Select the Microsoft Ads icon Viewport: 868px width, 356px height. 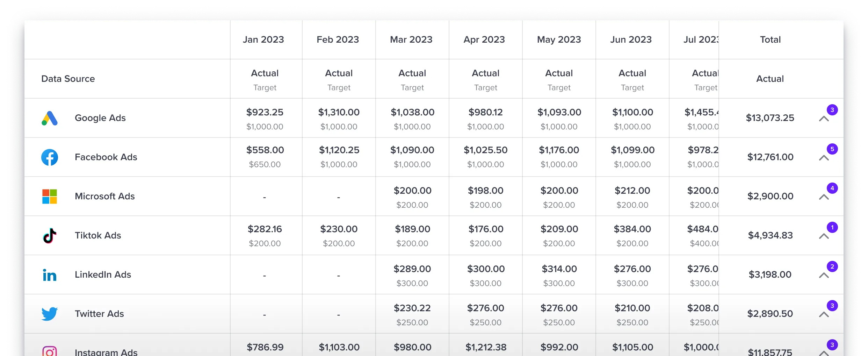(50, 196)
